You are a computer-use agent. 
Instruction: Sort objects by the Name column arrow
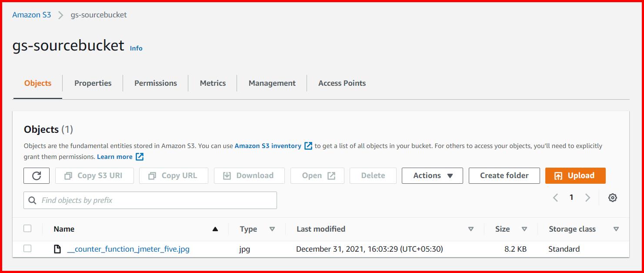215,229
